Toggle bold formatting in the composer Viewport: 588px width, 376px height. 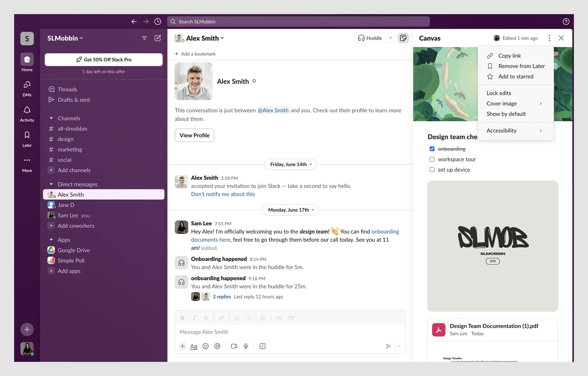[x=182, y=318]
